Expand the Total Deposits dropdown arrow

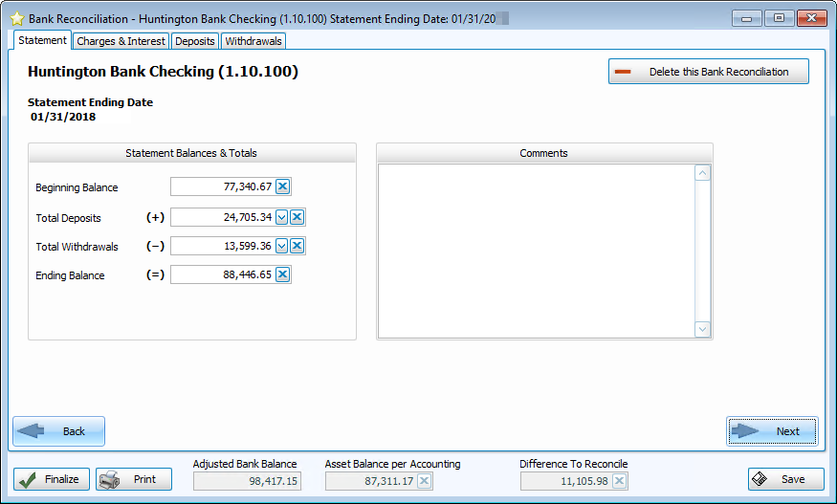[x=282, y=217]
